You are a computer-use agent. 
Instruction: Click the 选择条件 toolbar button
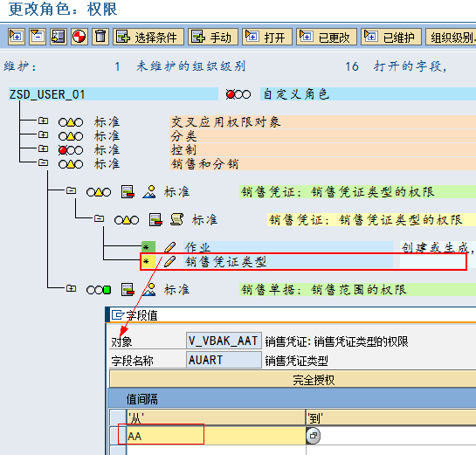pos(148,37)
